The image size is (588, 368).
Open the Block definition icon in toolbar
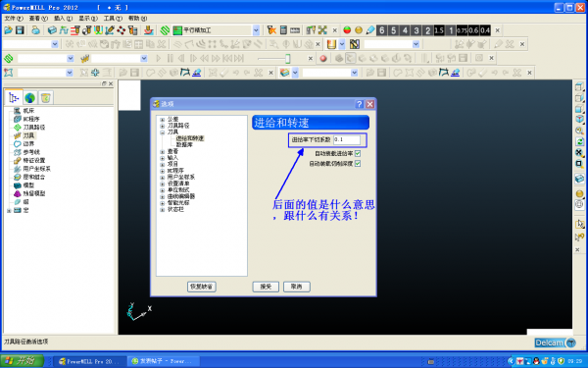(52, 30)
